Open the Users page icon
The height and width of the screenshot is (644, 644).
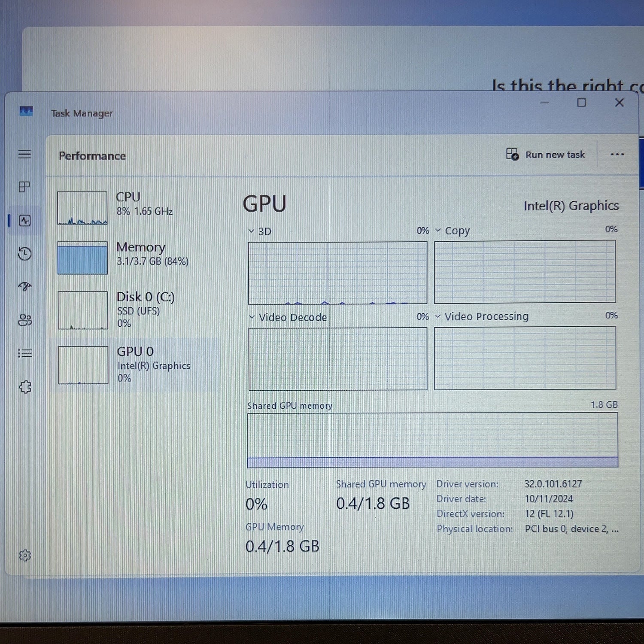25,320
